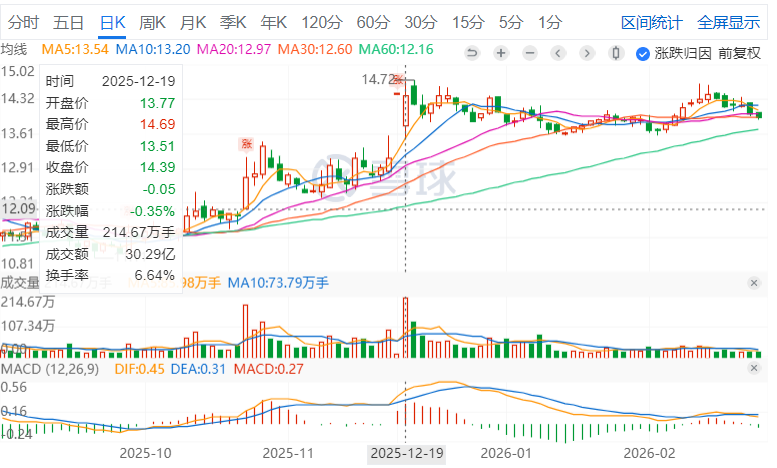Click the 收盘价 14.39 tooltip row
Screen dimensions: 777x468
(111, 167)
